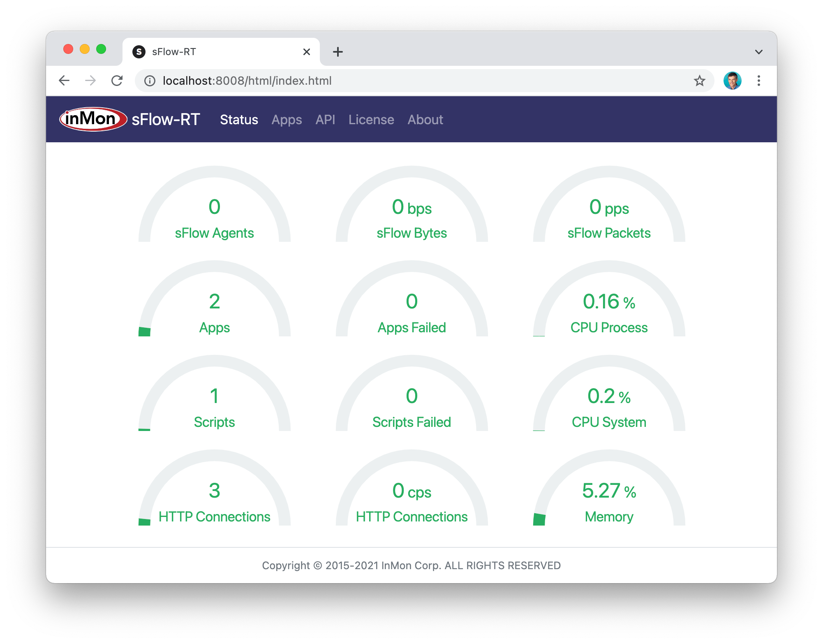Open Chrome three-dot menu

759,81
